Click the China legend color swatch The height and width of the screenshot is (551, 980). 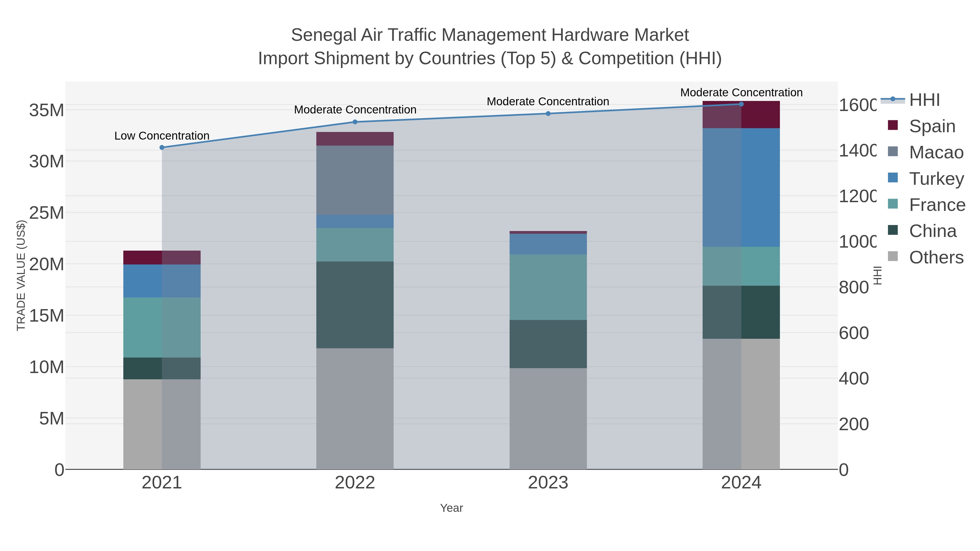coord(893,230)
